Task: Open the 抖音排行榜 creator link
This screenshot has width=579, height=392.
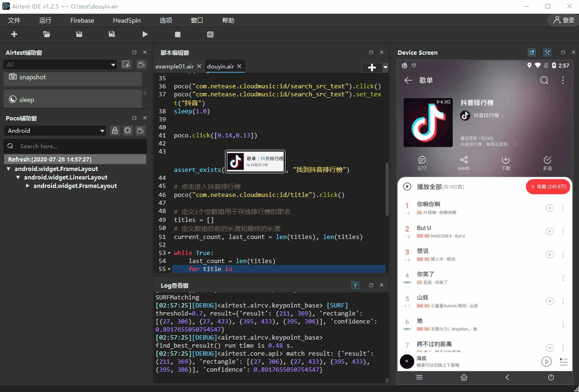Action: pos(482,115)
